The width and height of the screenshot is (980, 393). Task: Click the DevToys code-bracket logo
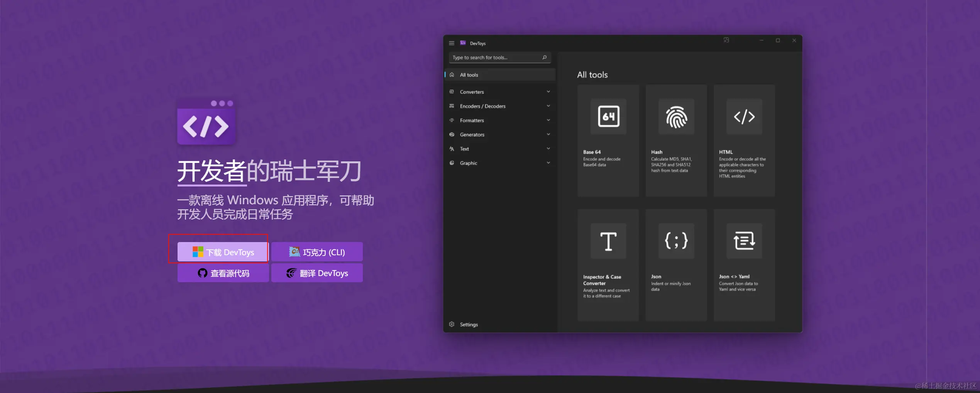[206, 122]
